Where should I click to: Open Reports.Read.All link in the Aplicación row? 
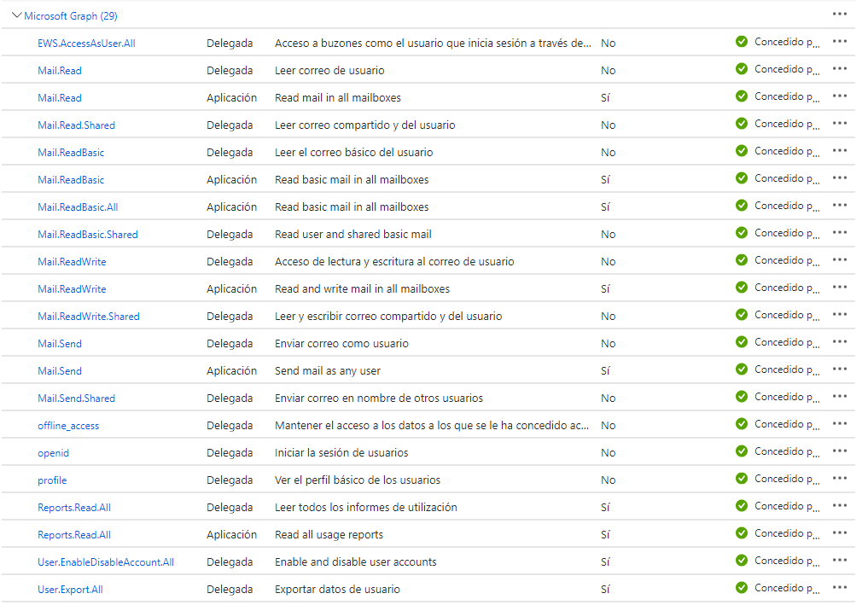pyautogui.click(x=74, y=535)
